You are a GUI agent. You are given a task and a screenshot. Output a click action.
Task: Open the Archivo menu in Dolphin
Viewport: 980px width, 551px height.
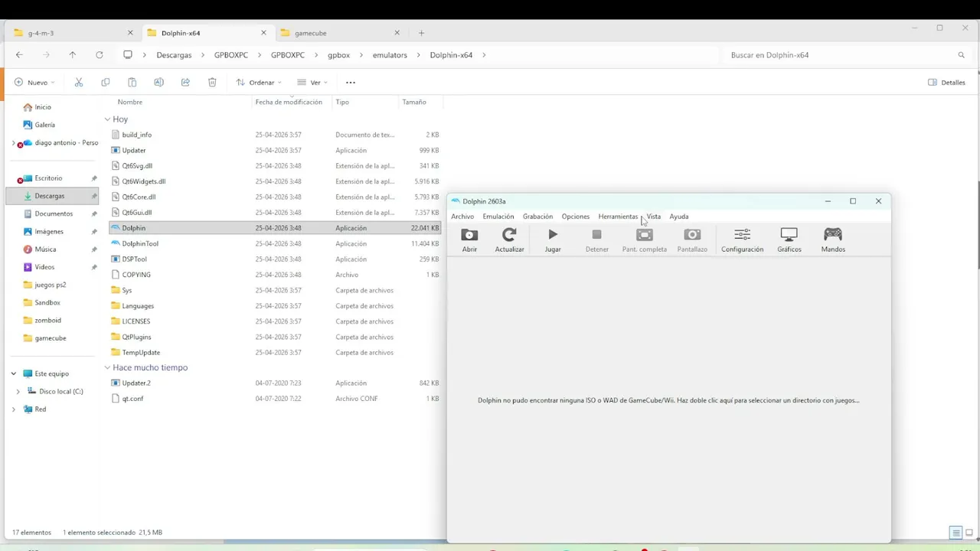pos(462,217)
